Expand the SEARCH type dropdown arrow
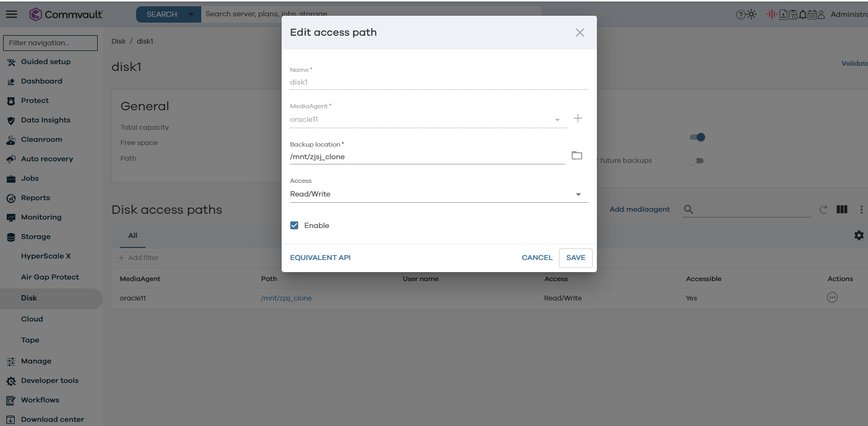 point(191,14)
